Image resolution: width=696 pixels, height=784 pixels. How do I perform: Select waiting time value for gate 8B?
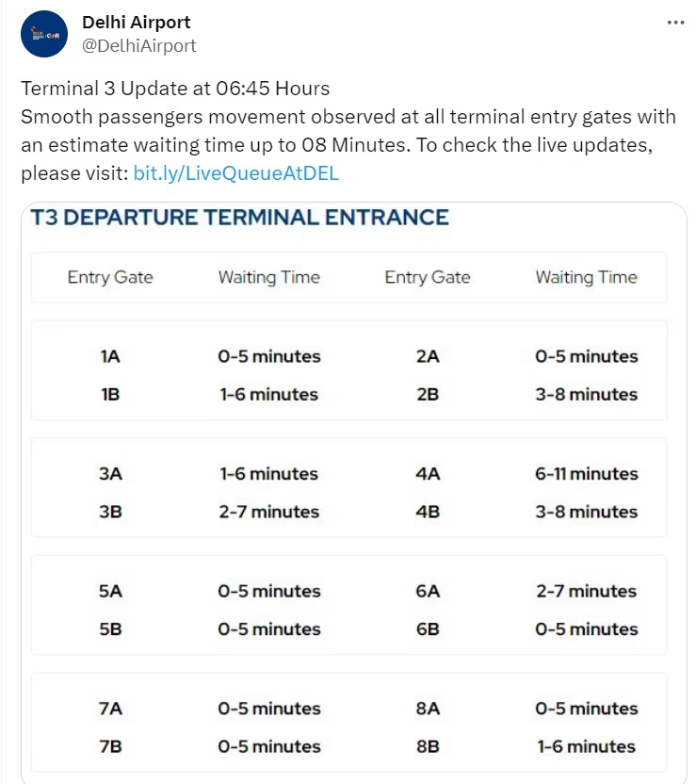(x=586, y=746)
